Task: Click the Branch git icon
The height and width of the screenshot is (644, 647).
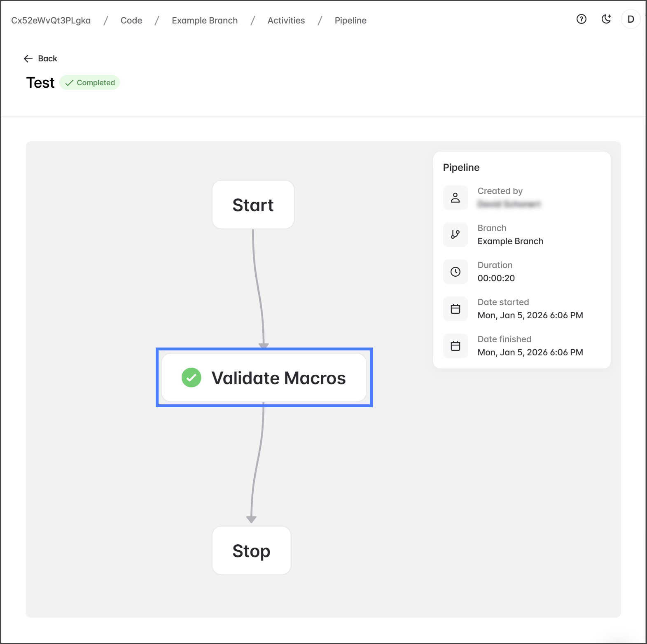Action: pos(455,235)
